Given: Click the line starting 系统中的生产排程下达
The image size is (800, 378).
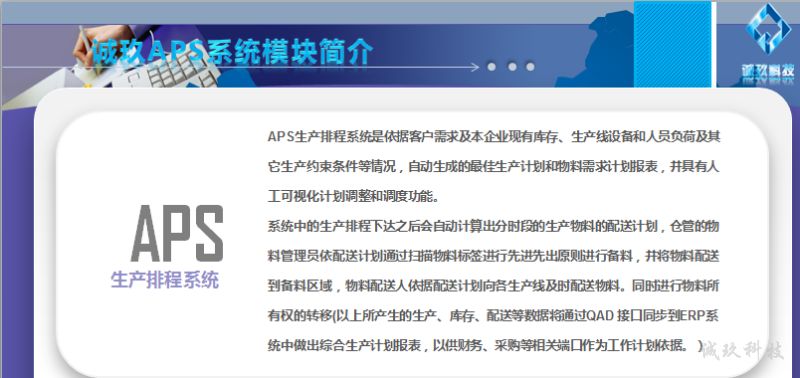Looking at the screenshot, I should [x=493, y=226].
